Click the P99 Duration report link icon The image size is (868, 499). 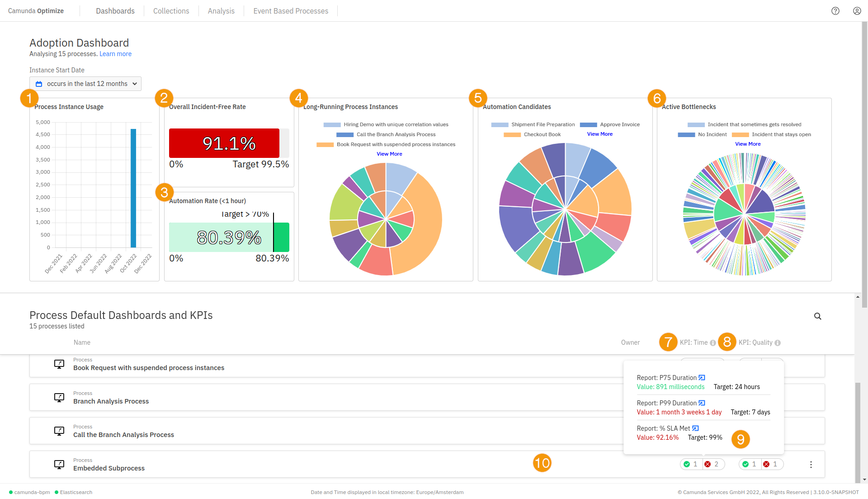[702, 402]
